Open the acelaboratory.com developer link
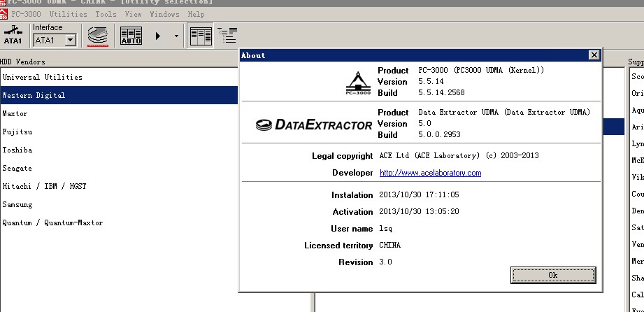 point(430,173)
